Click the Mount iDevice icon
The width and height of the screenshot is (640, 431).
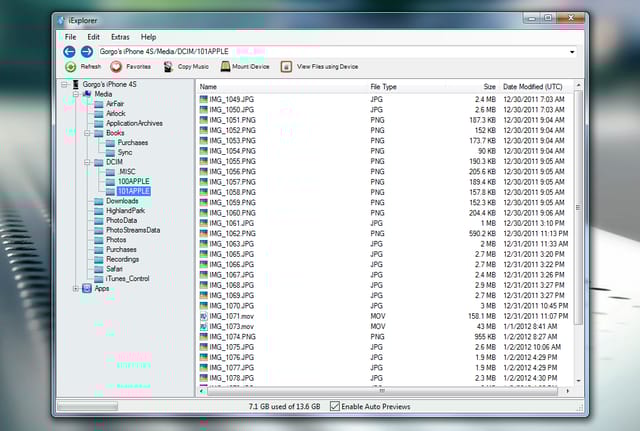(225, 67)
